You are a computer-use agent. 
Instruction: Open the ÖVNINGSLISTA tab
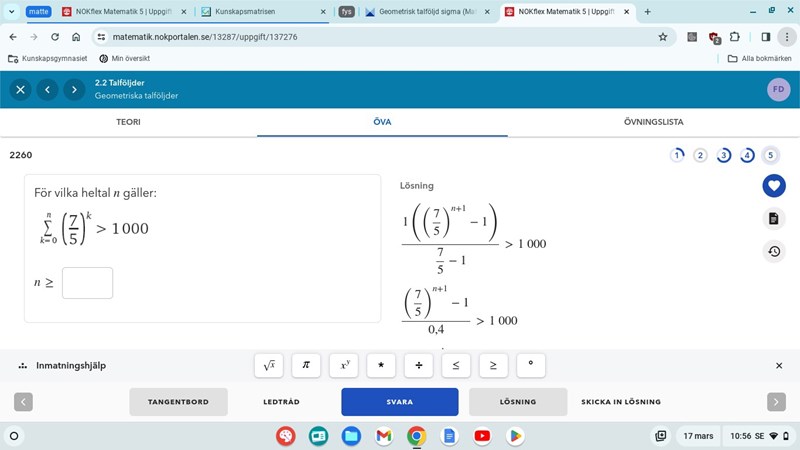tap(653, 122)
